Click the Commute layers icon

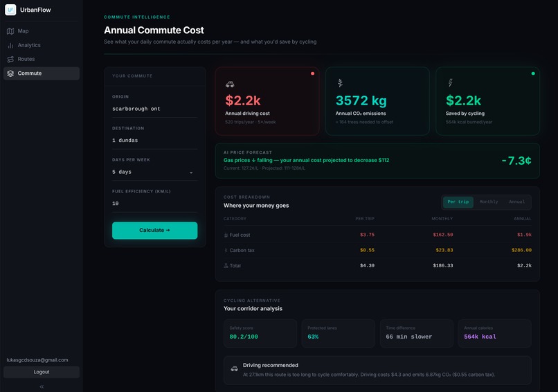(x=10, y=73)
